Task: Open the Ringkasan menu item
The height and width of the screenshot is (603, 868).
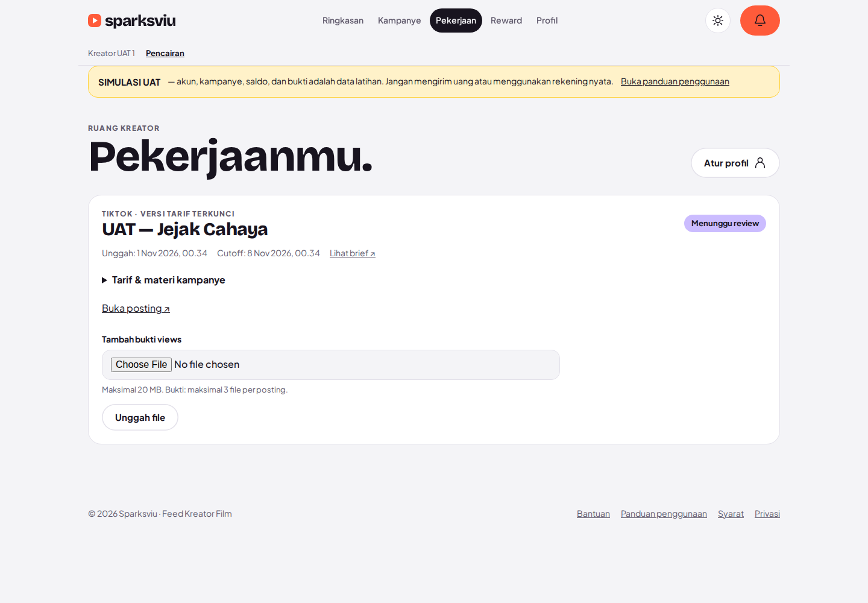Action: click(343, 21)
